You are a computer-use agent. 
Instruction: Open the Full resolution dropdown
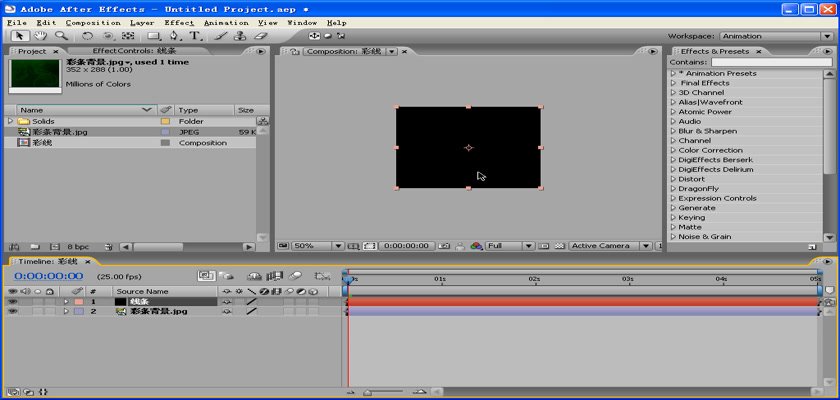528,246
